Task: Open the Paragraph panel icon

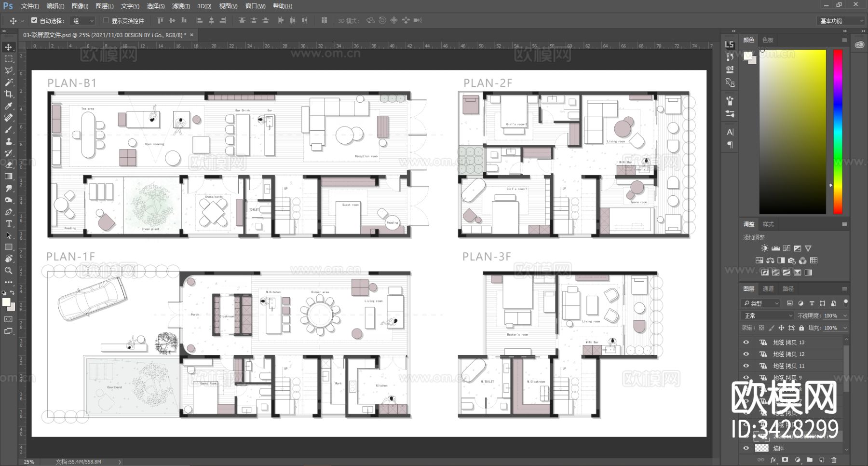Action: coord(730,145)
